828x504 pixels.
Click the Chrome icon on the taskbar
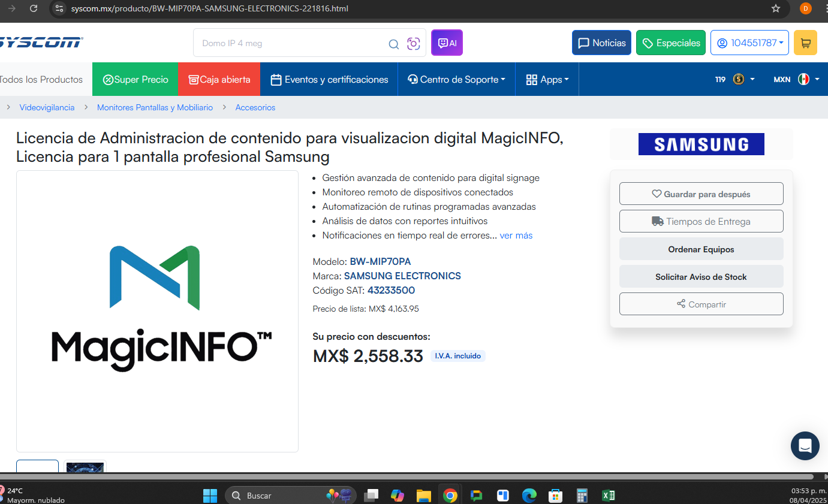coord(450,496)
